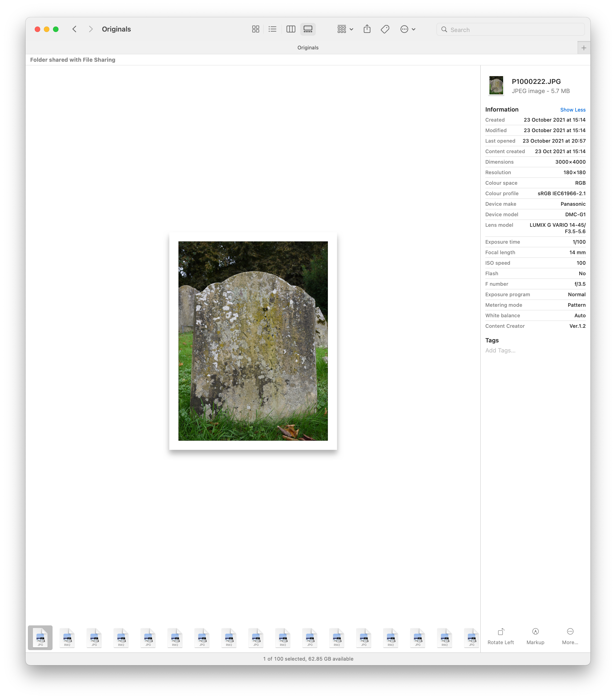Select the Originals tab
This screenshot has width=616, height=699.
click(x=308, y=48)
